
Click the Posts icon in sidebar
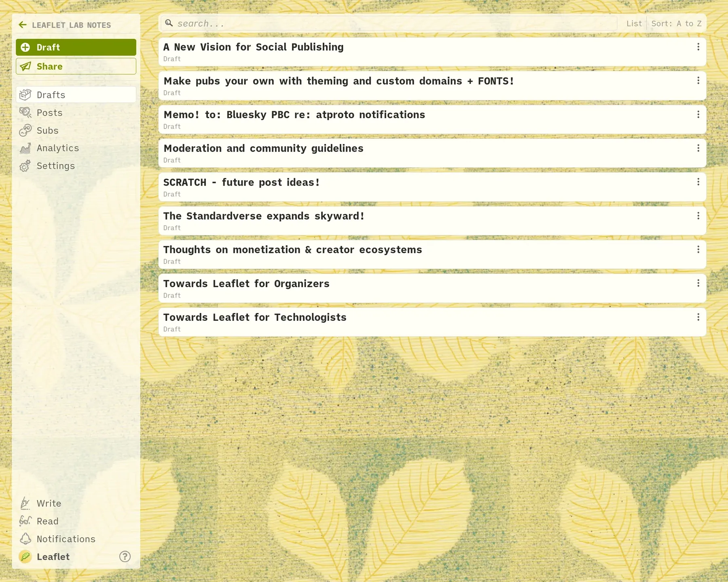(x=25, y=112)
